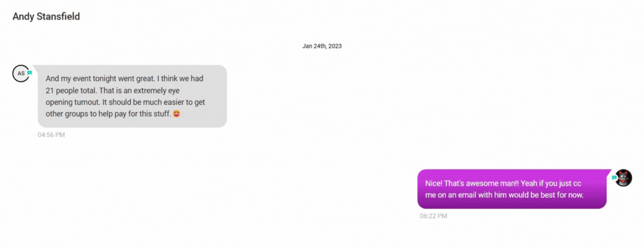Select the gray incoming message bubble

[132, 96]
